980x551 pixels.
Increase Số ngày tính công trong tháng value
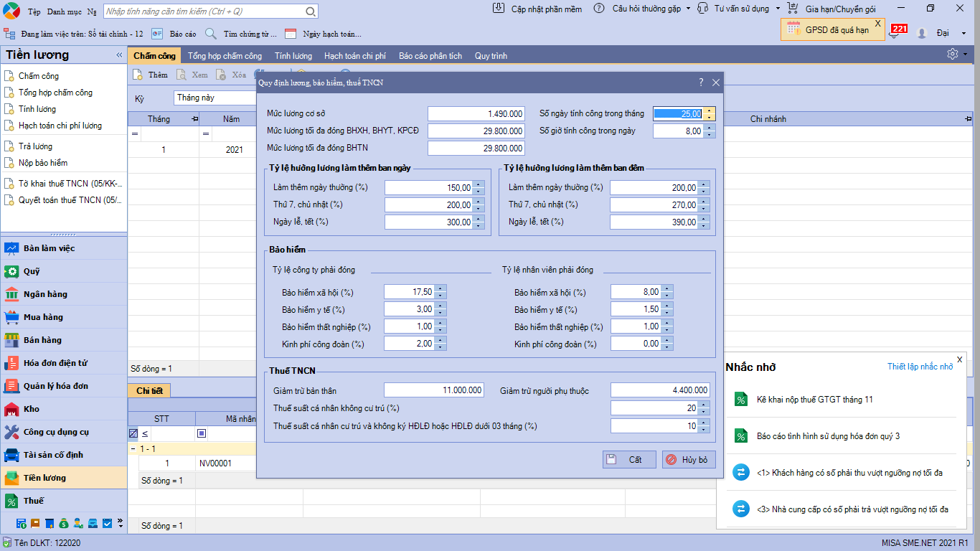pos(710,110)
